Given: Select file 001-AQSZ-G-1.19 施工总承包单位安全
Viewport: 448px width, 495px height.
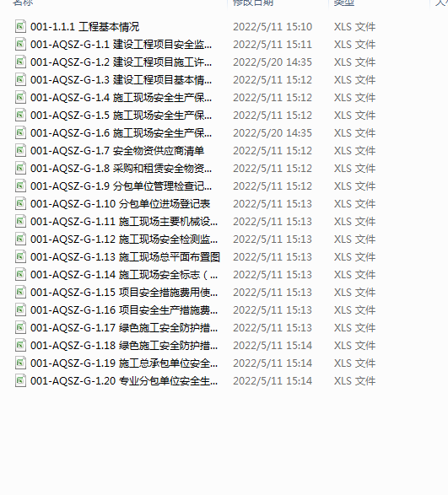Looking at the screenshot, I should pyautogui.click(x=124, y=363).
